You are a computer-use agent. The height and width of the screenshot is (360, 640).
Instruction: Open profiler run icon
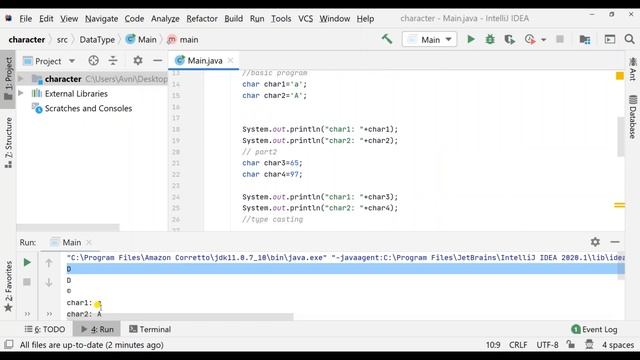(530, 39)
